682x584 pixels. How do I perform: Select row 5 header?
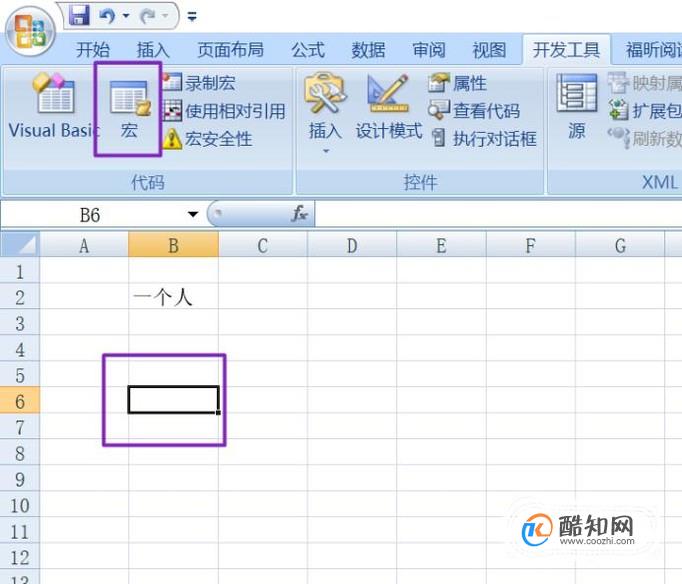(20, 375)
